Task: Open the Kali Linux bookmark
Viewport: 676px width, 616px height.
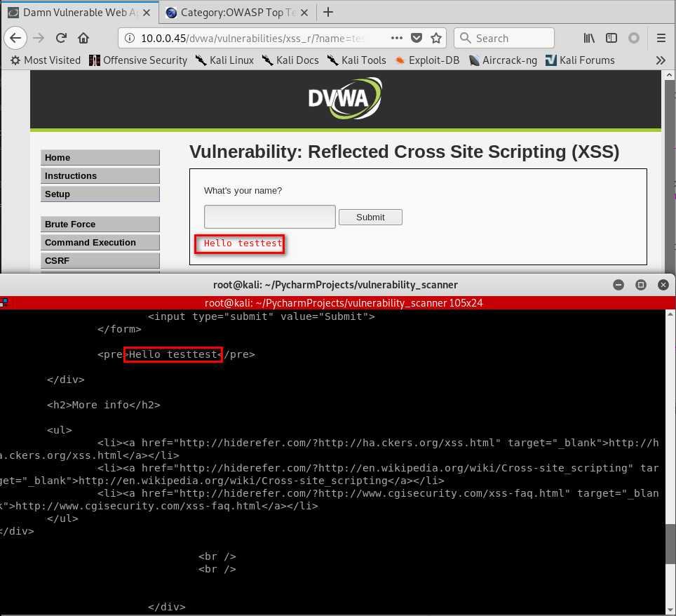Action: pos(224,60)
